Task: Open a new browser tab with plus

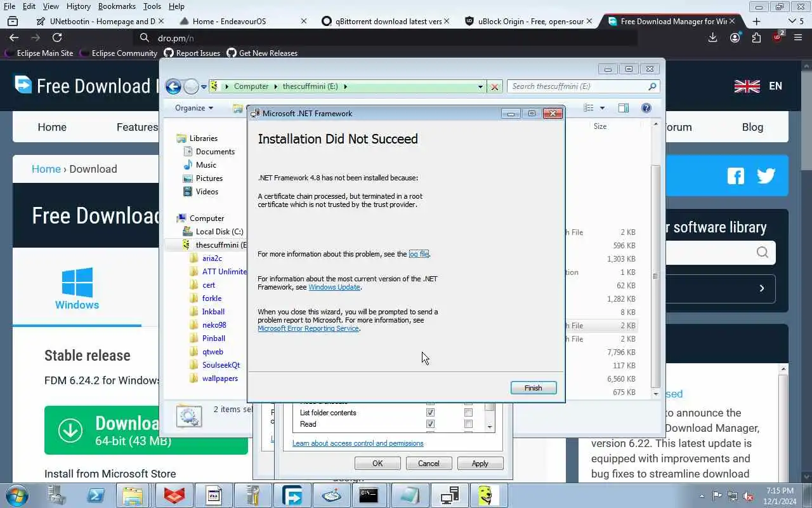Action: pyautogui.click(x=756, y=21)
